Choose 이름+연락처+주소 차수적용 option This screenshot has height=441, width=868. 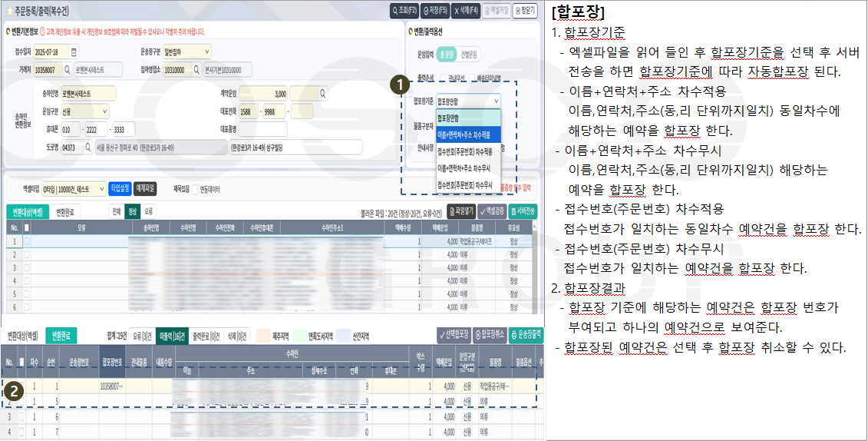468,134
